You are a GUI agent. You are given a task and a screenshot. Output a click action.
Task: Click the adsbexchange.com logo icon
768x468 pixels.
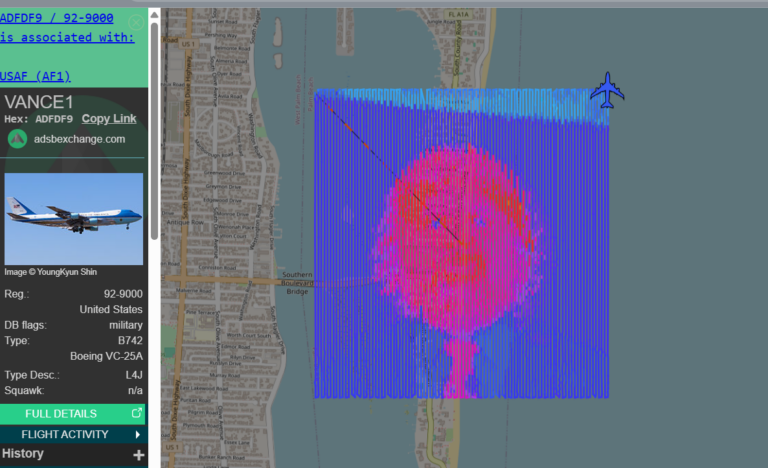point(17,139)
